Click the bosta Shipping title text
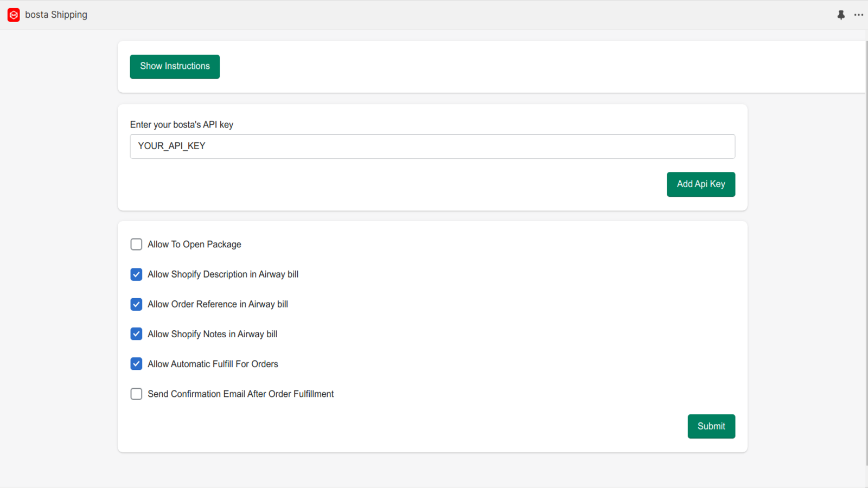This screenshot has height=488, width=868. click(56, 15)
